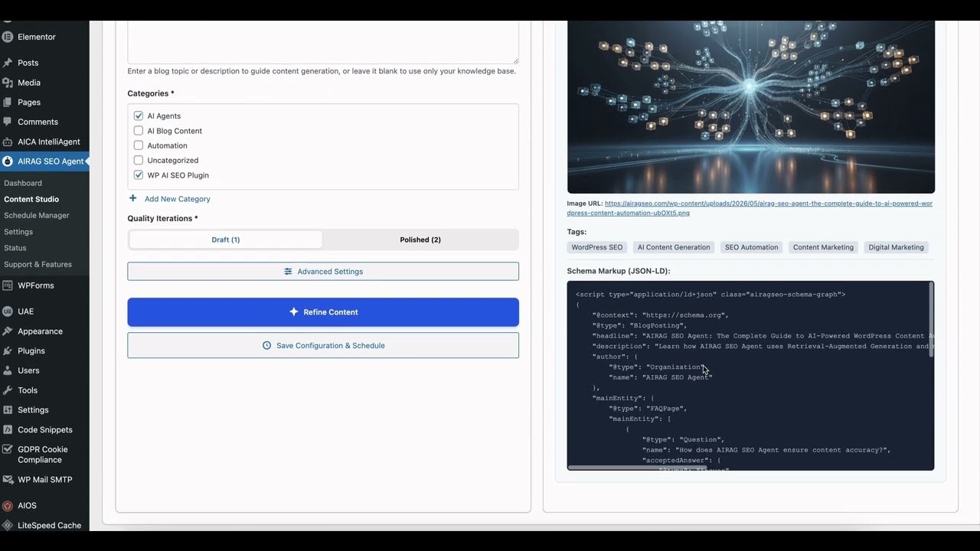Viewport: 980px width, 551px height.
Task: Click inside the blog topic text area
Action: click(x=323, y=42)
